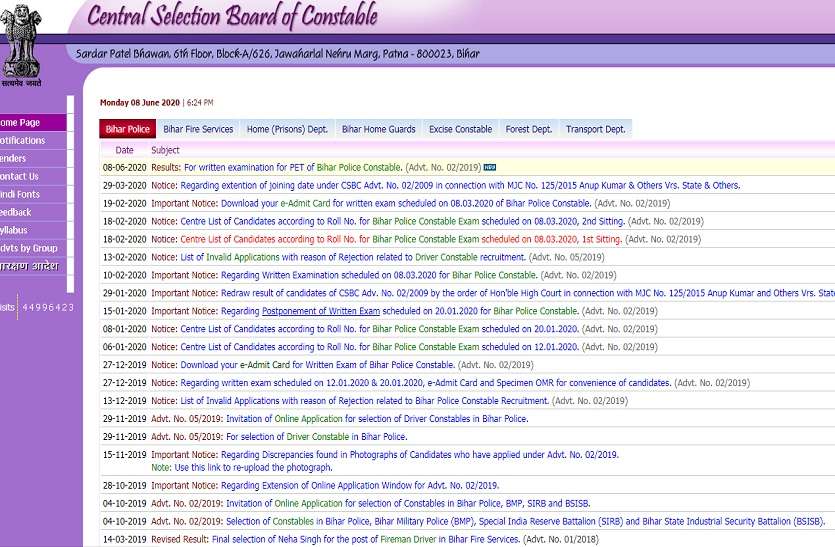Open 28-10-2019 Extension of Online Application Window notice
Screen dimensions: 835x547
pyautogui.click(x=360, y=486)
